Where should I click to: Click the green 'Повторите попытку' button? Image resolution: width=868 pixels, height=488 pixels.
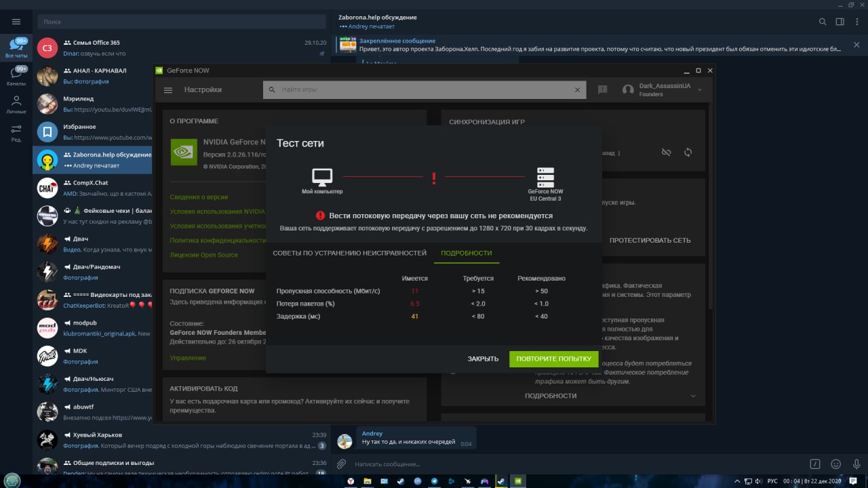pos(554,359)
